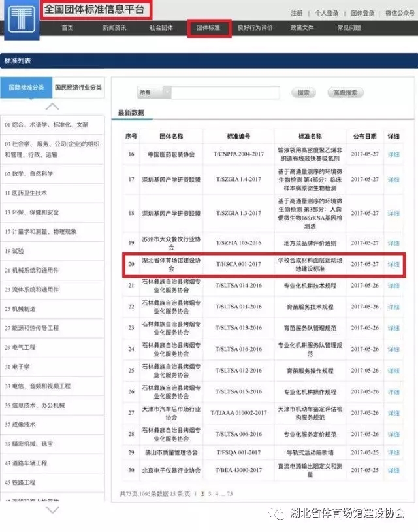Open the 最新数据 tab above the table

click(x=131, y=112)
